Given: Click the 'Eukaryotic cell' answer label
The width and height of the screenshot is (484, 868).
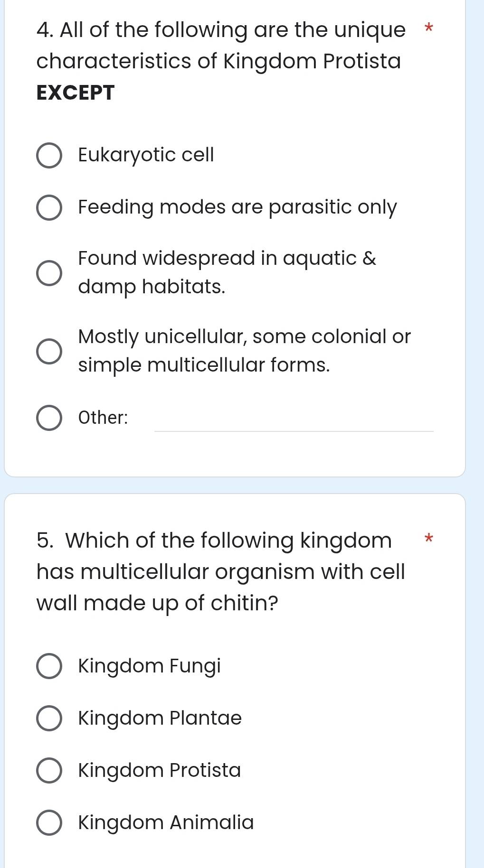Looking at the screenshot, I should [x=145, y=154].
